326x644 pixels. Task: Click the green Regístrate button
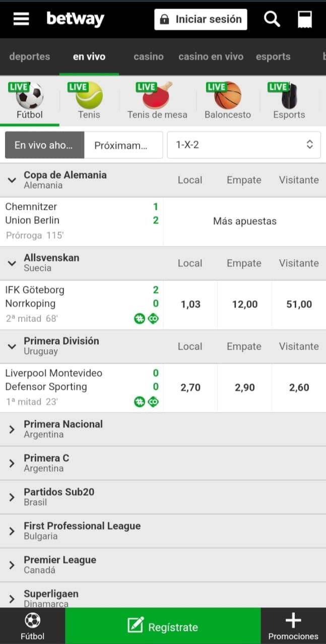[x=163, y=626]
